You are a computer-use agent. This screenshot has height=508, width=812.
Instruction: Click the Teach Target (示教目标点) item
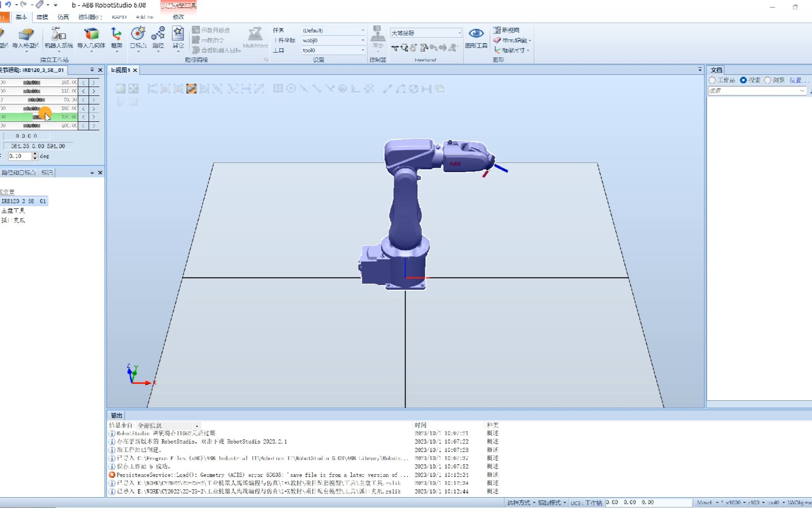point(211,30)
